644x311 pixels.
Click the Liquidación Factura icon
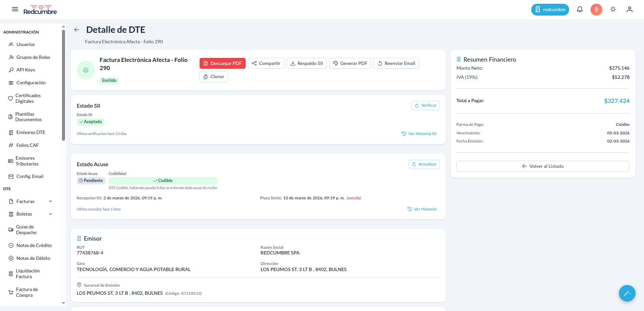[11, 274]
